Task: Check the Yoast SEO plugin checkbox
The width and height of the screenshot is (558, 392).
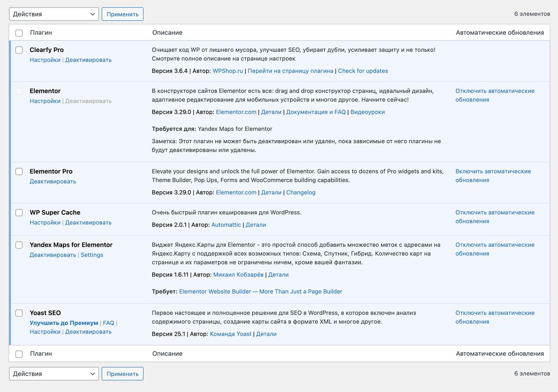Action: coord(19,313)
